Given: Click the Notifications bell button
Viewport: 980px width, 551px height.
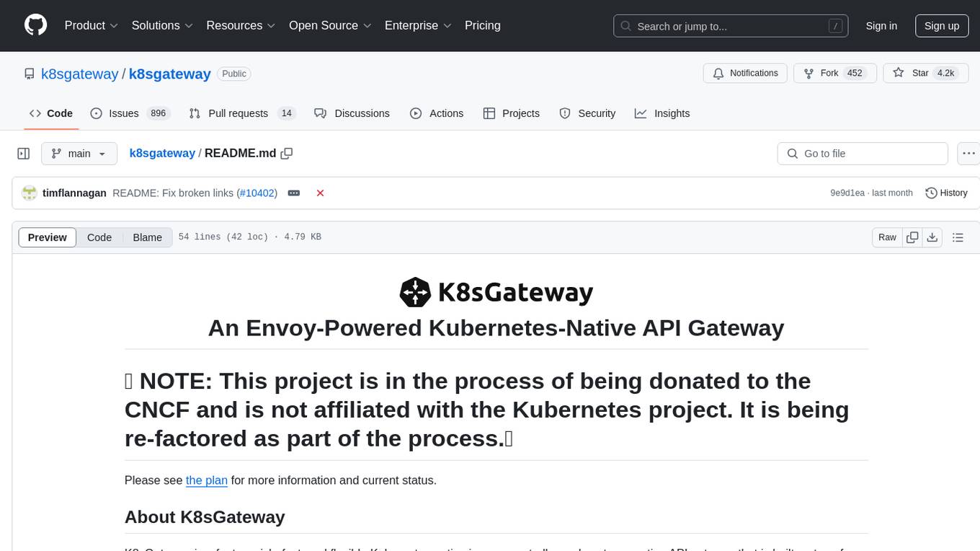Looking at the screenshot, I should [x=745, y=74].
